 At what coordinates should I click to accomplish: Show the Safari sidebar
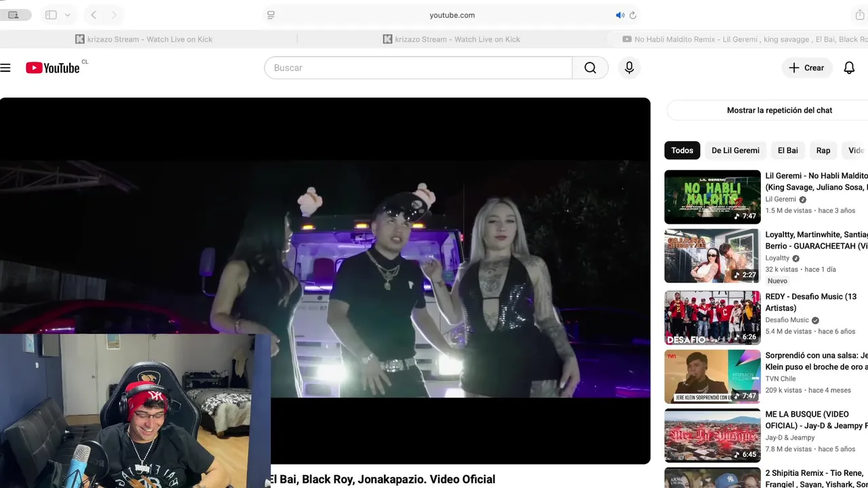click(x=51, y=15)
